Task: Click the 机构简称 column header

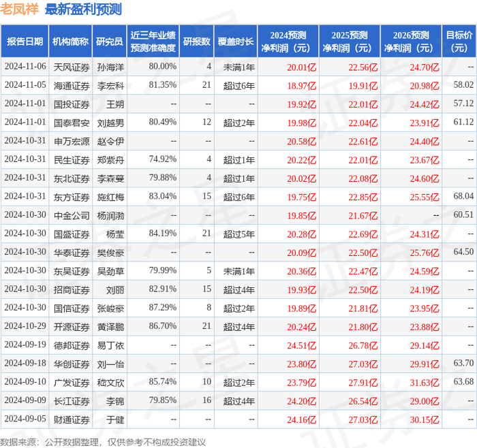Action: tap(71, 42)
